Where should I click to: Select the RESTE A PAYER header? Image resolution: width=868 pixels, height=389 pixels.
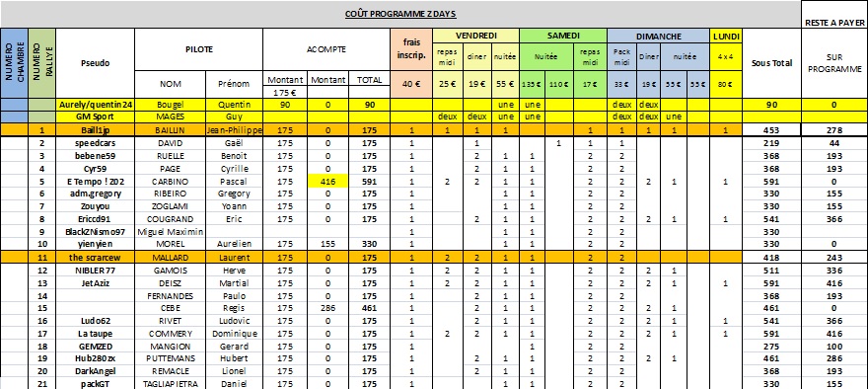[x=834, y=23]
